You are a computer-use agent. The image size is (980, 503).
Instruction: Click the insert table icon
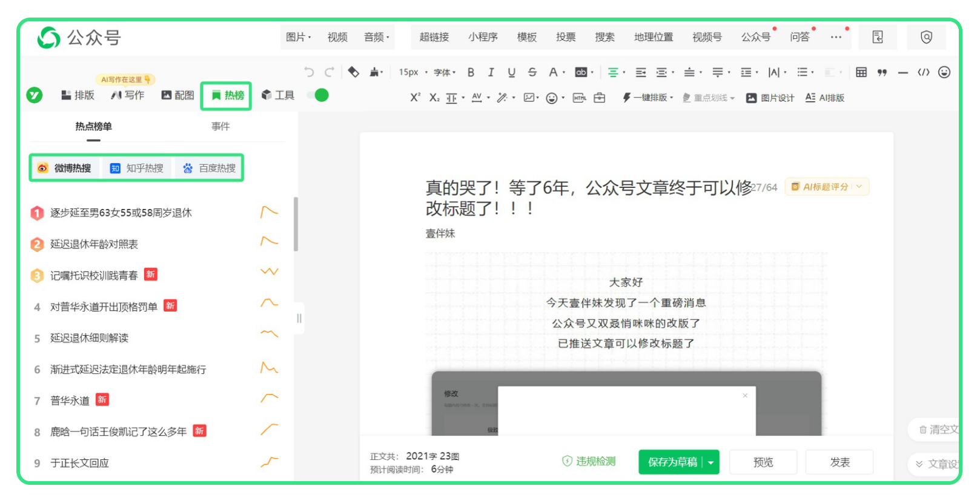(861, 72)
